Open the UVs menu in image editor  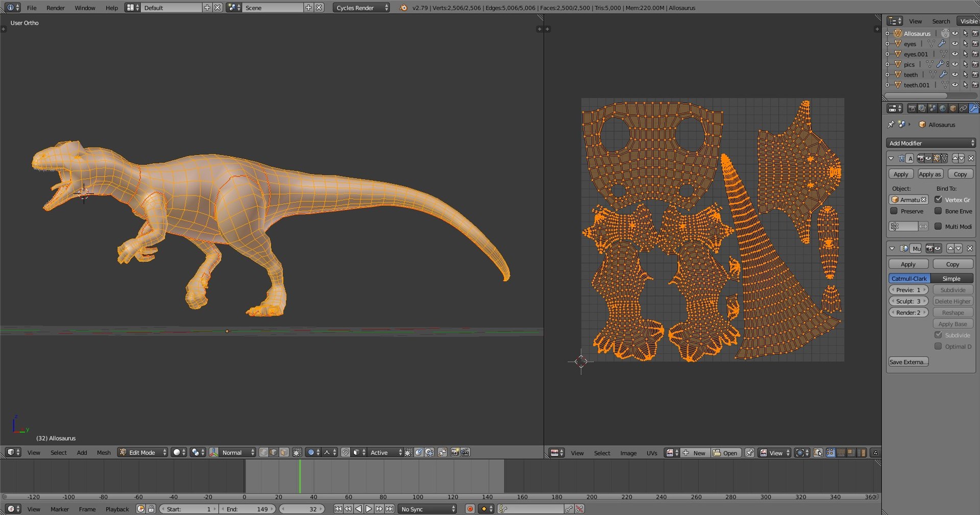[x=652, y=453]
